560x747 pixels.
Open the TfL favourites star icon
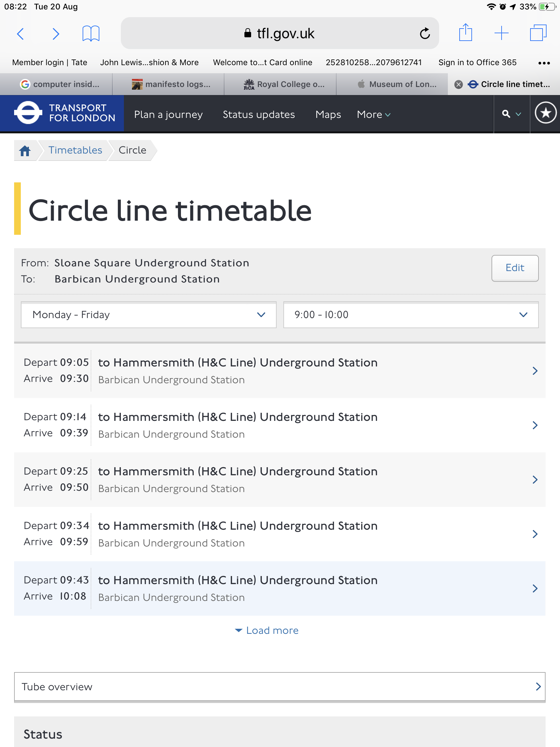pyautogui.click(x=545, y=113)
